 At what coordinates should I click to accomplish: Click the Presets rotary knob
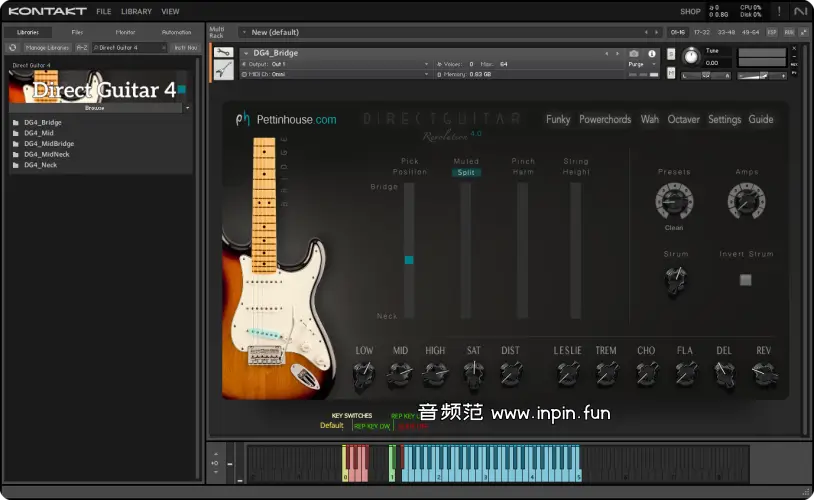click(x=674, y=202)
